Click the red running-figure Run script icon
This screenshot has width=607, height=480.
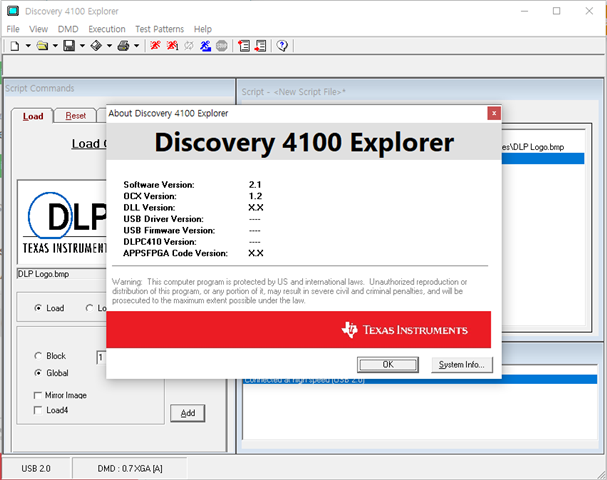pos(155,46)
